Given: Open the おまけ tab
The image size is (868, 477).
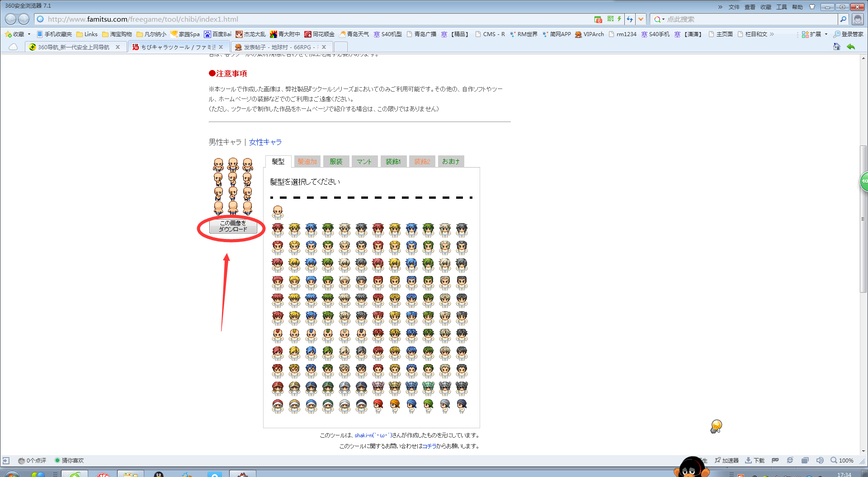Looking at the screenshot, I should click(451, 162).
